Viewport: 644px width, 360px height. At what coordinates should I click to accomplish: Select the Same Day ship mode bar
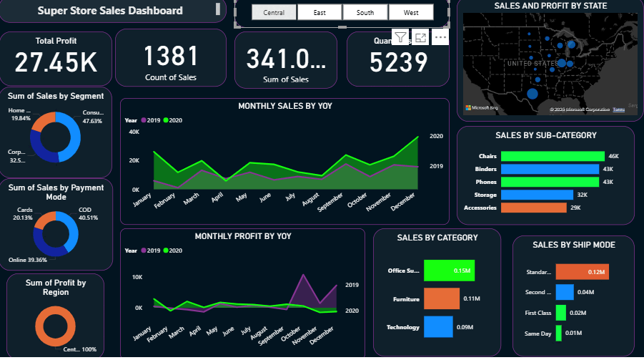(x=559, y=334)
